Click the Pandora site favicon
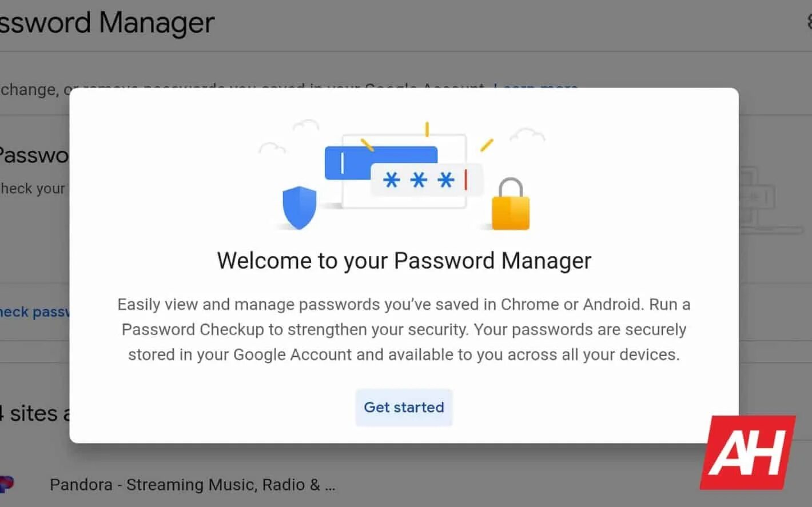The height and width of the screenshot is (507, 812). [x=6, y=484]
